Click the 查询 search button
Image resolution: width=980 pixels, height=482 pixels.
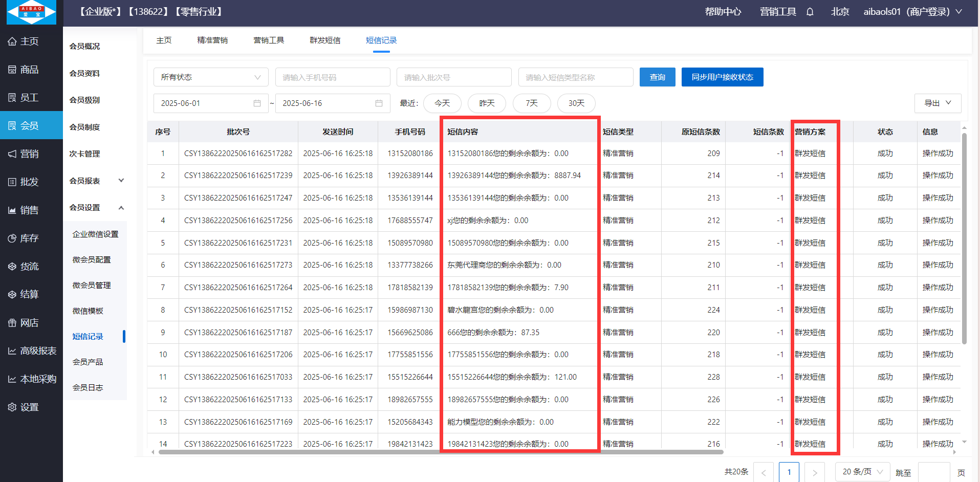pos(657,77)
